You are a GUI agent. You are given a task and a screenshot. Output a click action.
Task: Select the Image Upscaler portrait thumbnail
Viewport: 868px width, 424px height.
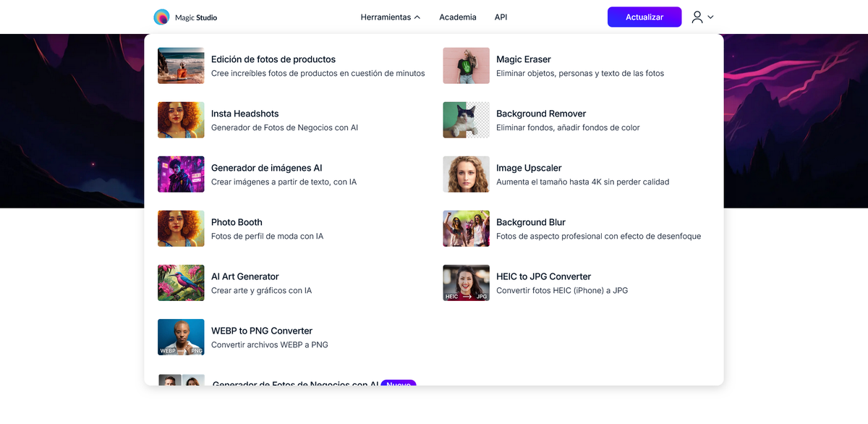(x=466, y=174)
